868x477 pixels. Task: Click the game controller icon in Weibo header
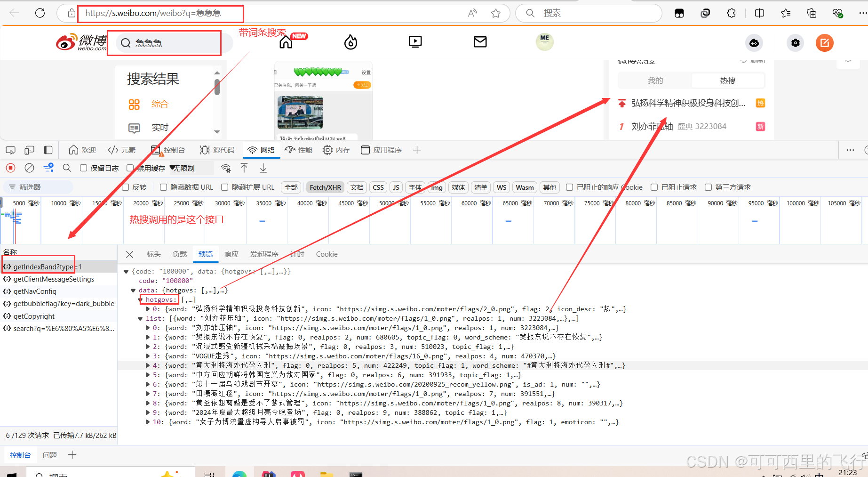[754, 43]
